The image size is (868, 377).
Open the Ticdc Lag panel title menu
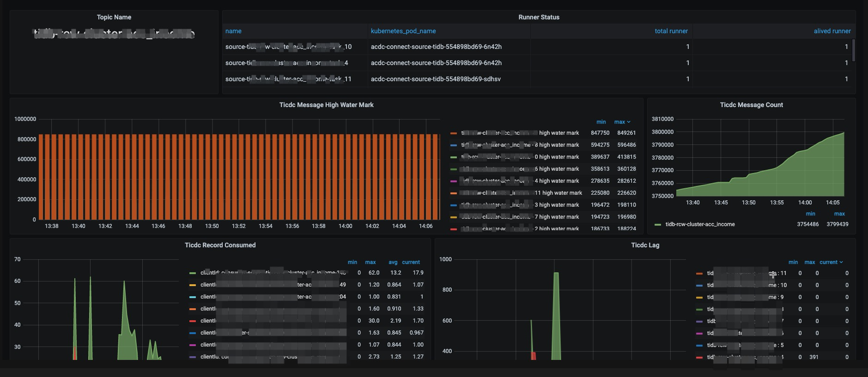click(x=645, y=245)
